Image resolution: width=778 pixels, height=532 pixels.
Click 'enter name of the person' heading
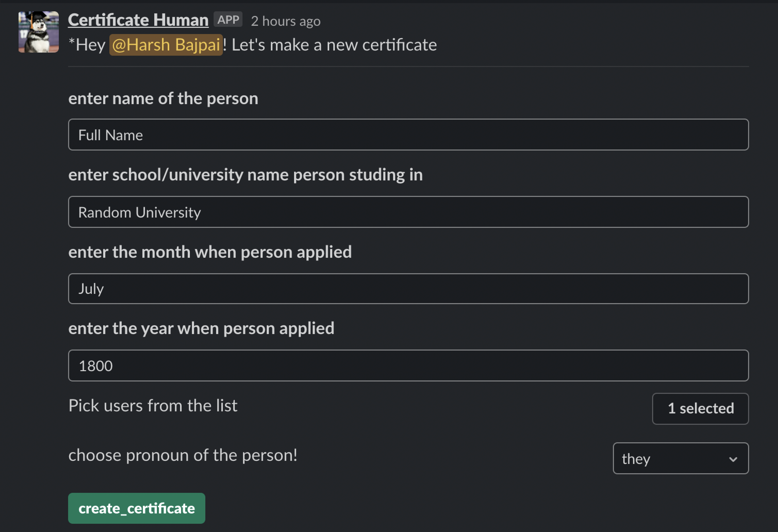[x=163, y=98]
